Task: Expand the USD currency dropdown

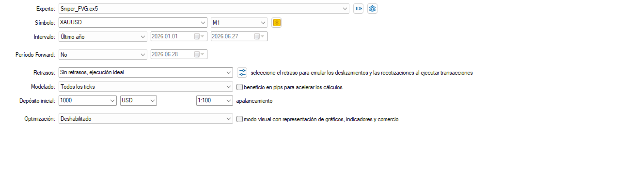Action: coord(153,101)
